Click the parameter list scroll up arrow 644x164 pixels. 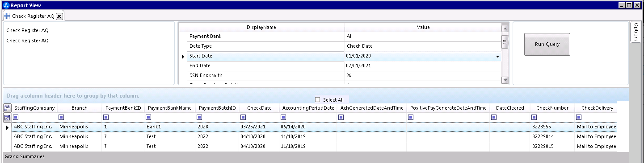point(505,26)
